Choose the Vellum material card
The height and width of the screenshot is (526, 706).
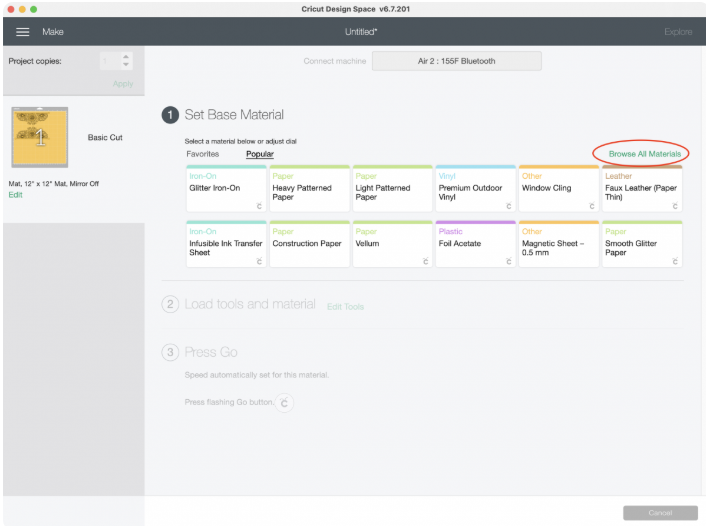coord(393,244)
